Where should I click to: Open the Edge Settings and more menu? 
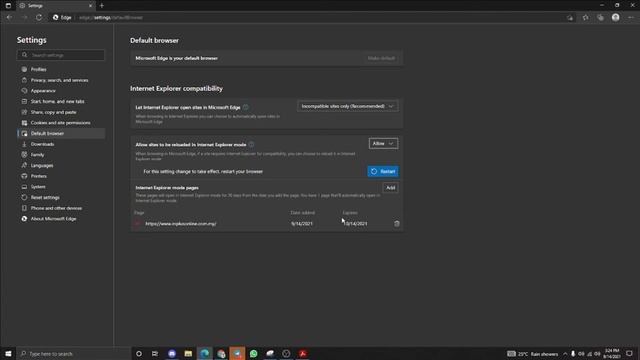tap(631, 18)
